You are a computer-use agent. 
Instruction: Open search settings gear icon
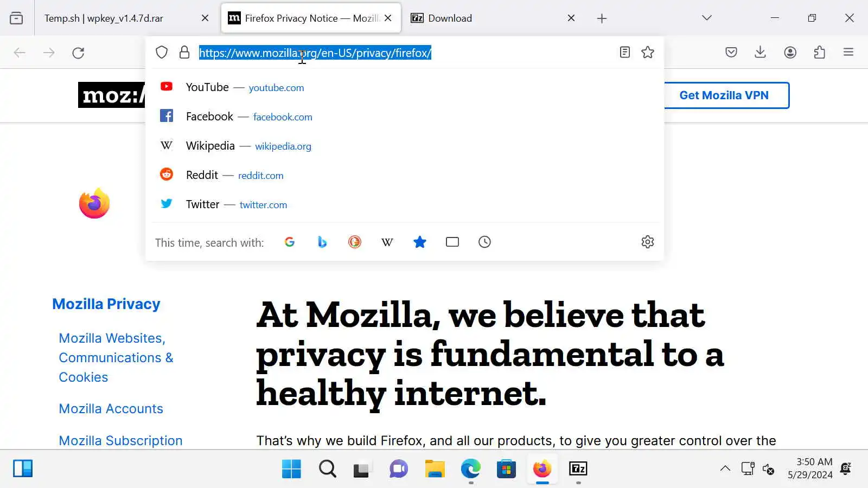pyautogui.click(x=648, y=242)
